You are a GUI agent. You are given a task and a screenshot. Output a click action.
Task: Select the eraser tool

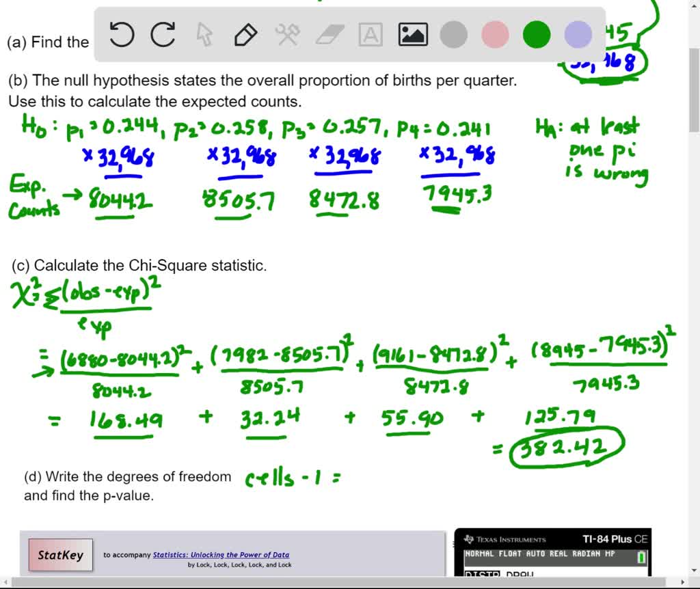pos(329,35)
